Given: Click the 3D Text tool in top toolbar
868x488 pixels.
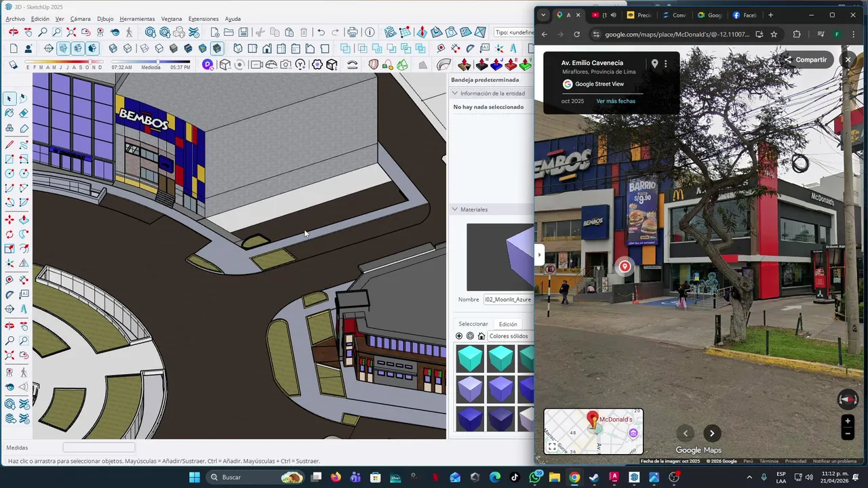Looking at the screenshot, I should (x=513, y=48).
